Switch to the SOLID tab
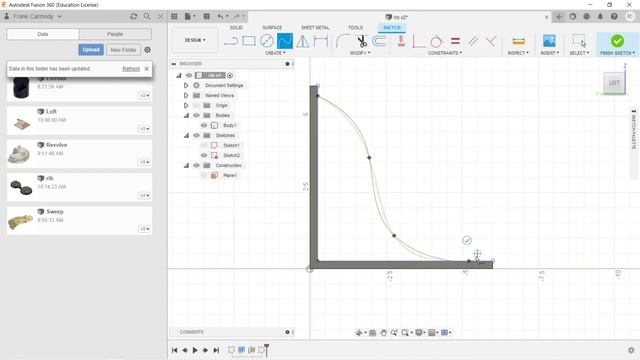 236,27
